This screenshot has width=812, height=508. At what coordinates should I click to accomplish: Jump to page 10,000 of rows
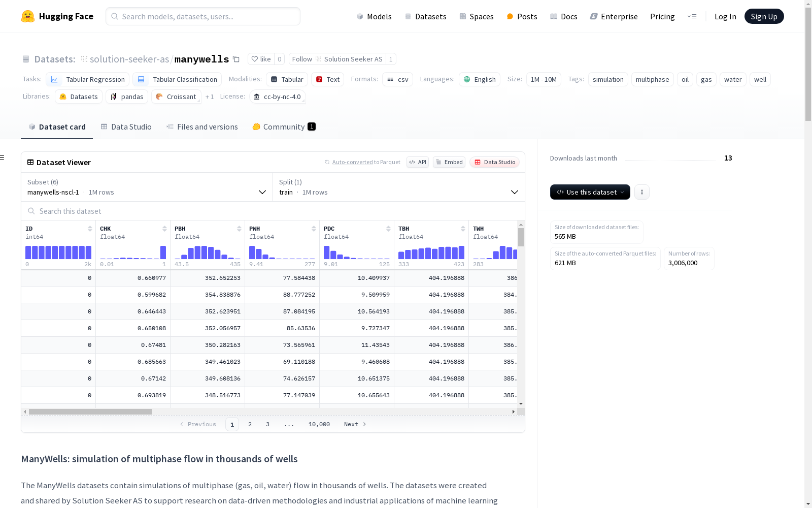[319, 424]
